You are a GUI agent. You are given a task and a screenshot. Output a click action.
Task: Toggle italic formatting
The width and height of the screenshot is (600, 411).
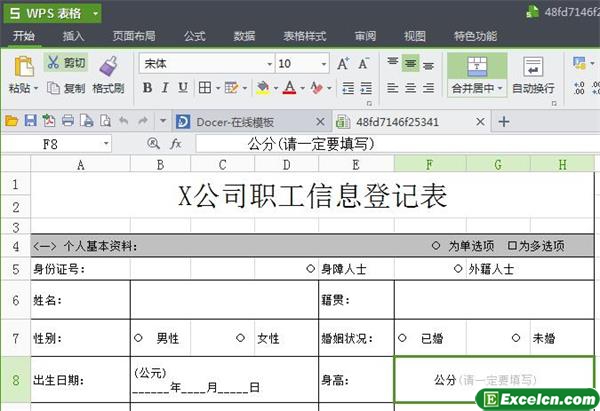(x=165, y=88)
